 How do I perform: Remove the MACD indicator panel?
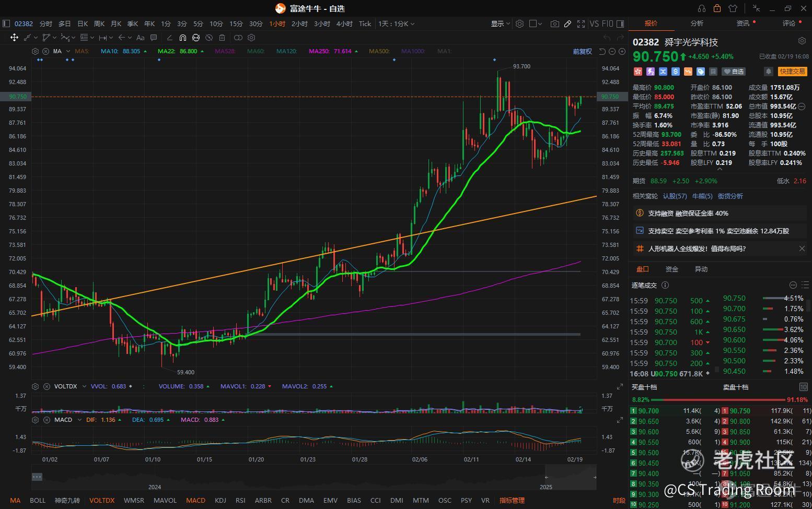[x=46, y=420]
